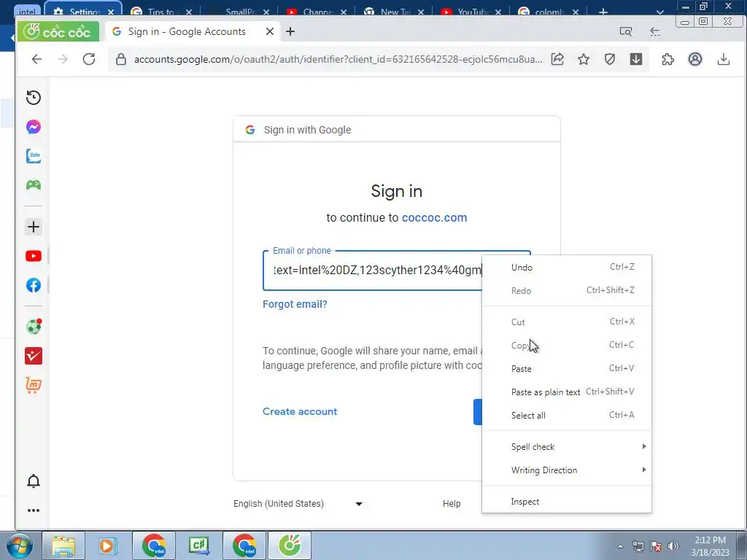This screenshot has width=747, height=560.
Task: Choose Paste as plain text
Action: [x=566, y=392]
